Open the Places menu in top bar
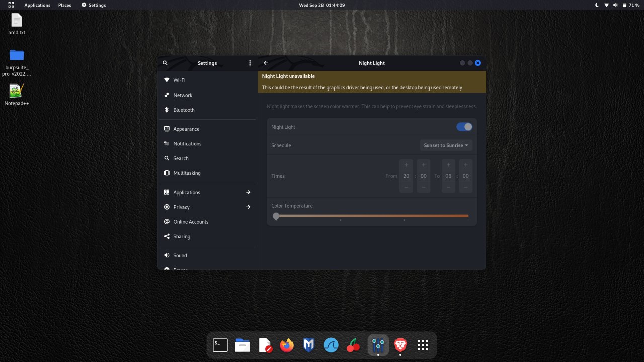This screenshot has width=644, height=362. 64,5
